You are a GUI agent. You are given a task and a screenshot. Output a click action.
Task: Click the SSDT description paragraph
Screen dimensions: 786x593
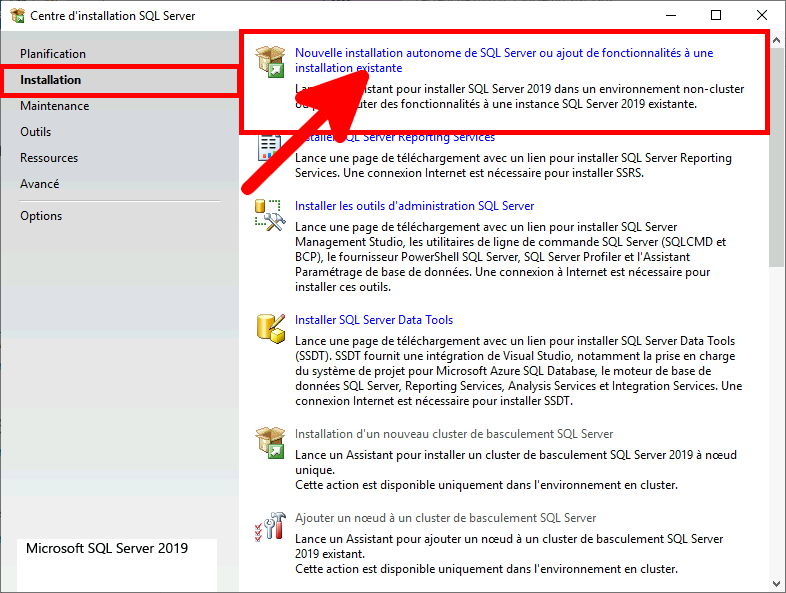point(519,371)
